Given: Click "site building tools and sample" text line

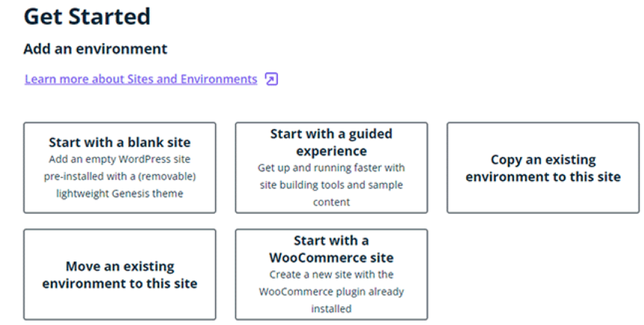Looking at the screenshot, I should tap(331, 185).
